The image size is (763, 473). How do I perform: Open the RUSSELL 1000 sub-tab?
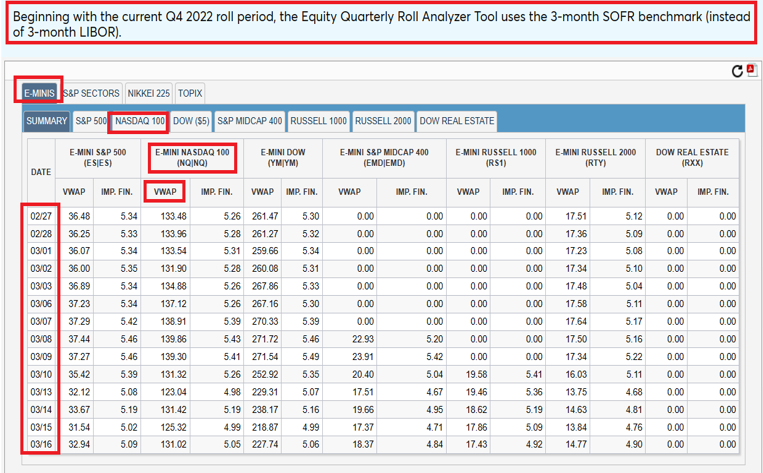319,121
